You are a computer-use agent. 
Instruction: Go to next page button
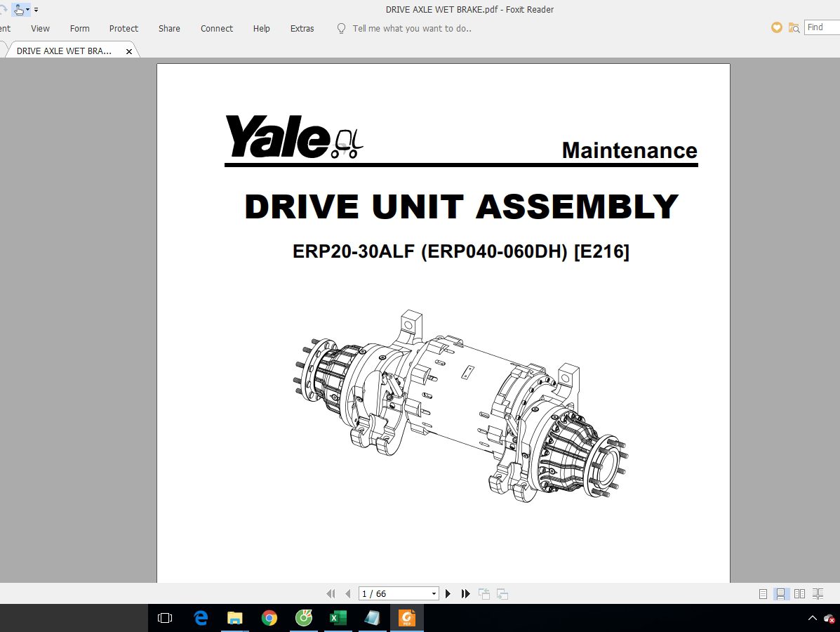click(x=448, y=593)
